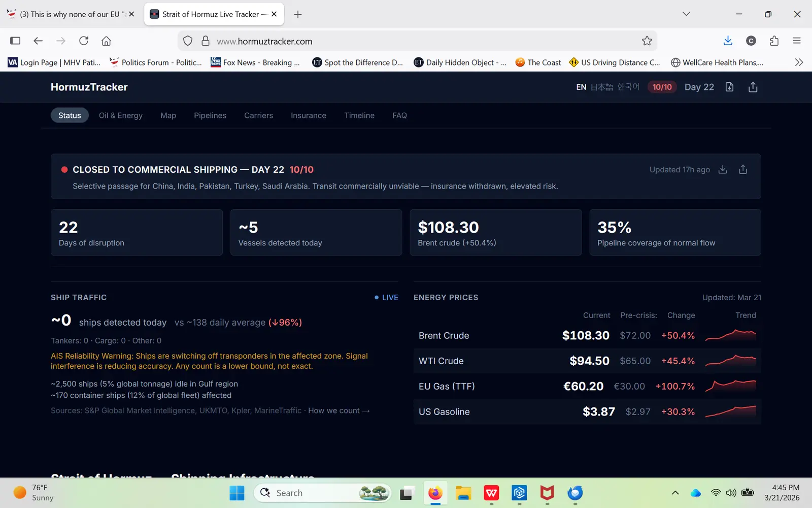The width and height of the screenshot is (812, 508).
Task: Bookmark this page with the star icon
Action: click(x=647, y=41)
